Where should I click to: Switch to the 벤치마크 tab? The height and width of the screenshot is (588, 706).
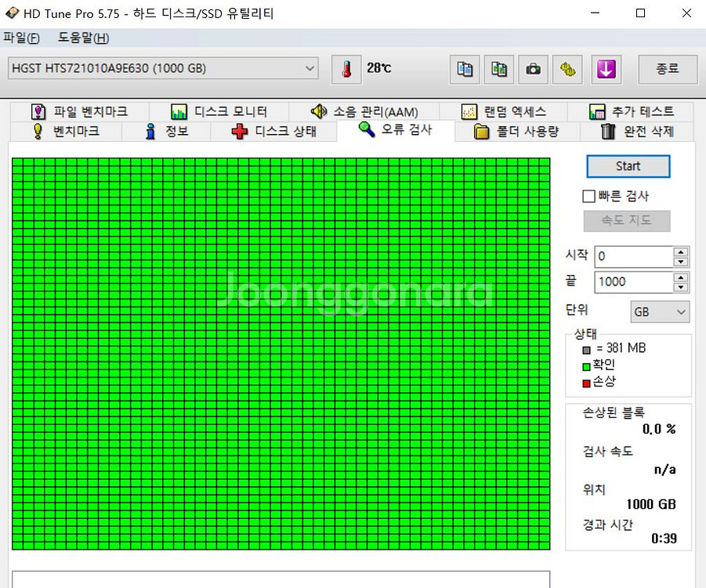click(66, 131)
